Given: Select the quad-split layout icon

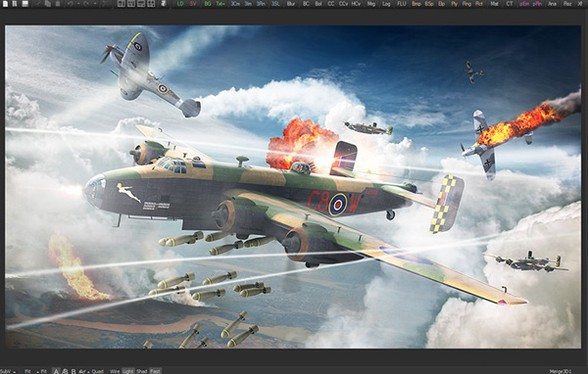Looking at the screenshot, I should click(x=151, y=4).
